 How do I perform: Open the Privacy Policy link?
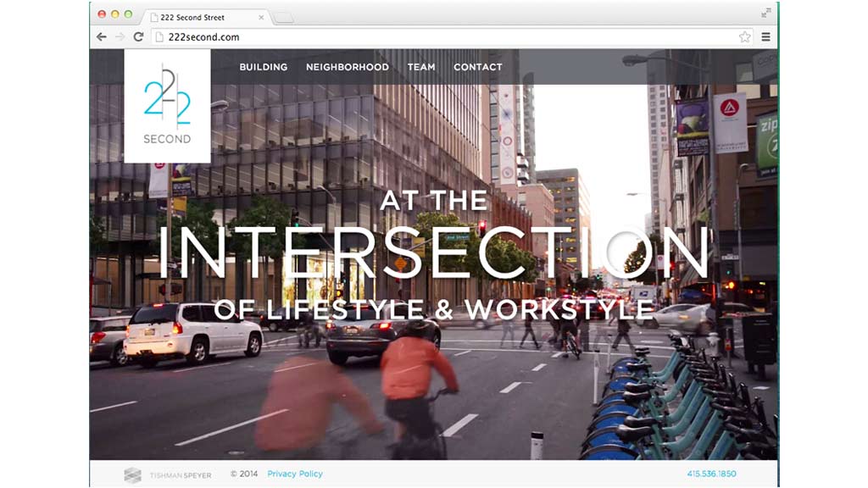(294, 474)
